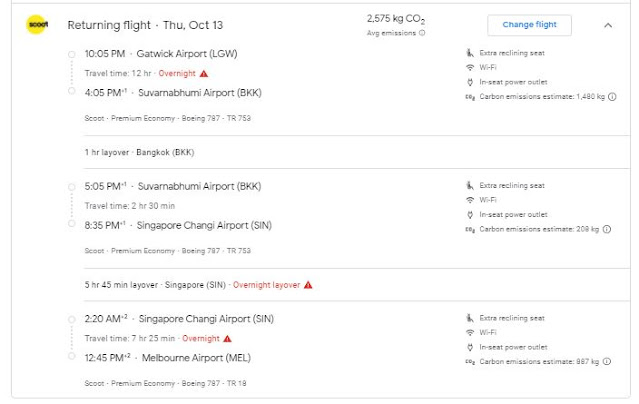639x404 pixels.
Task: Click the Scoot airline logo
Action: [39, 25]
